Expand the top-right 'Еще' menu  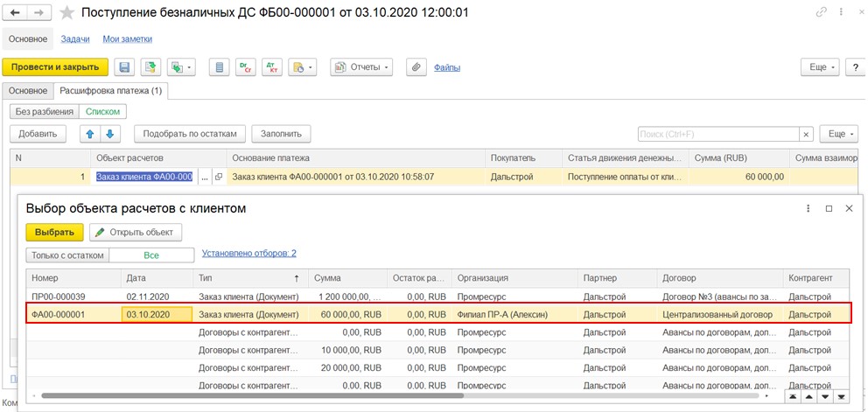[x=821, y=67]
